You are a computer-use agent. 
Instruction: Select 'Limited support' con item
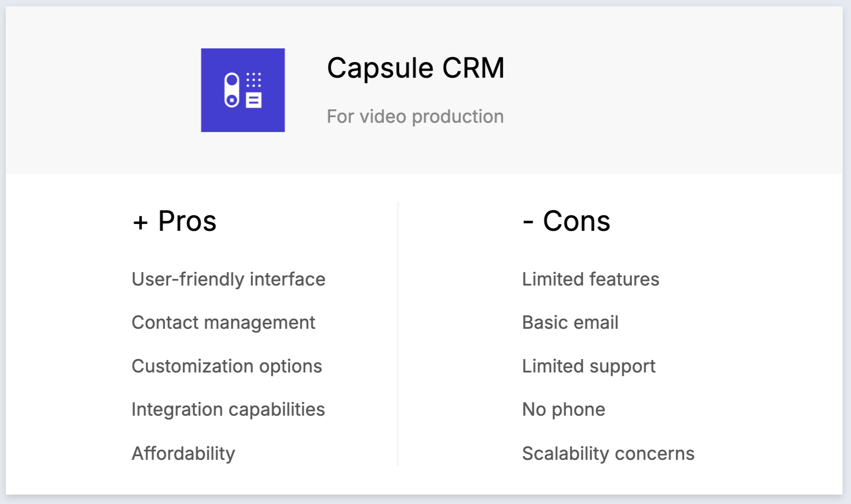tap(589, 367)
